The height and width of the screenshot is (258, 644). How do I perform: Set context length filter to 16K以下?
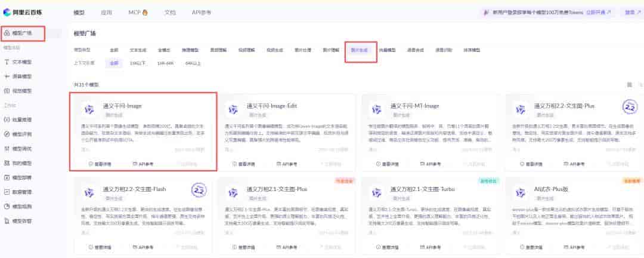pyautogui.click(x=138, y=63)
